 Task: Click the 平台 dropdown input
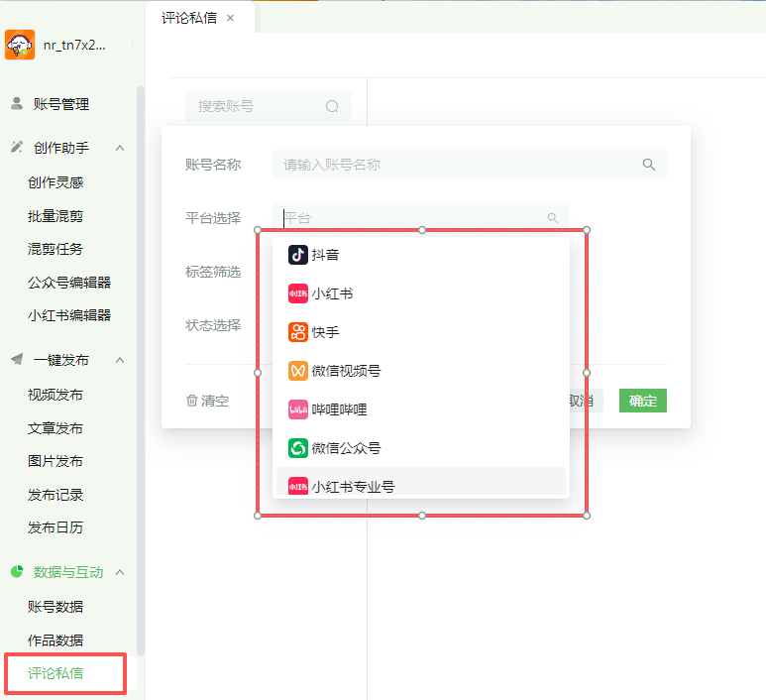click(421, 217)
